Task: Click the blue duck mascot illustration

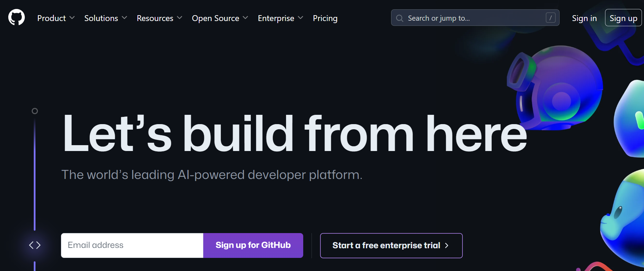Action: tap(622, 219)
